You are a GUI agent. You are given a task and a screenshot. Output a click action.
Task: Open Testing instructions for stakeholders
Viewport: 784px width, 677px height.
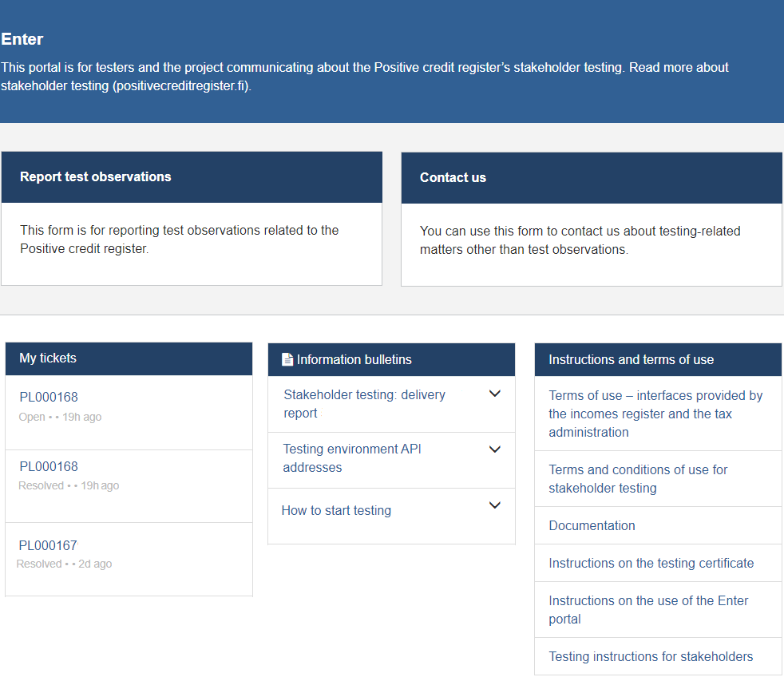(x=651, y=656)
